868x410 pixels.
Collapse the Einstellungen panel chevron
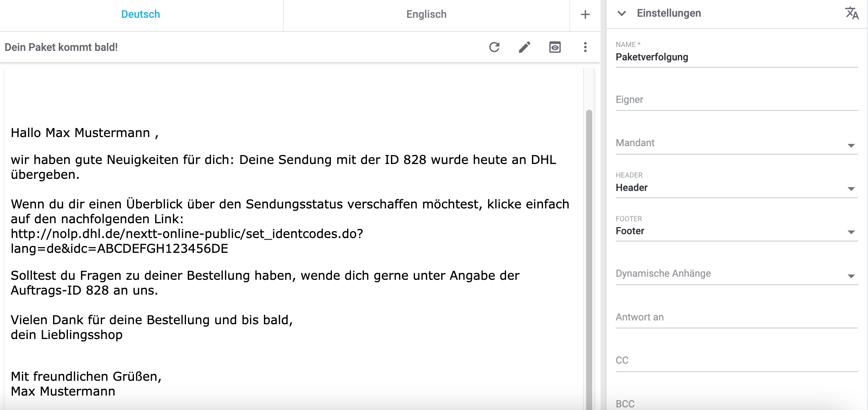click(621, 13)
